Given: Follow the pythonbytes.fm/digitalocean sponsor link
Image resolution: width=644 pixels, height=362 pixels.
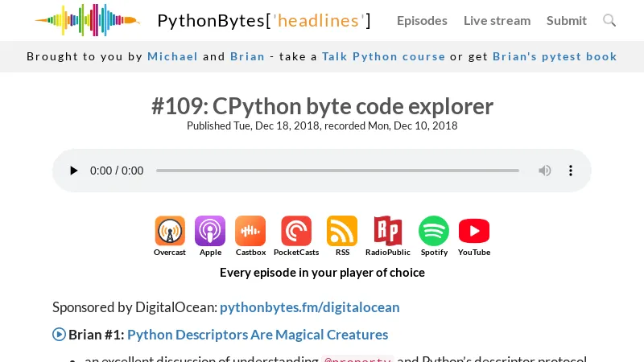Looking at the screenshot, I should [x=309, y=307].
